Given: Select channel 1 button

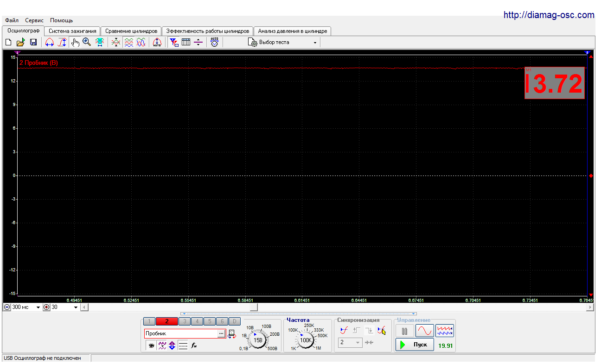Looking at the screenshot, I should tap(149, 321).
